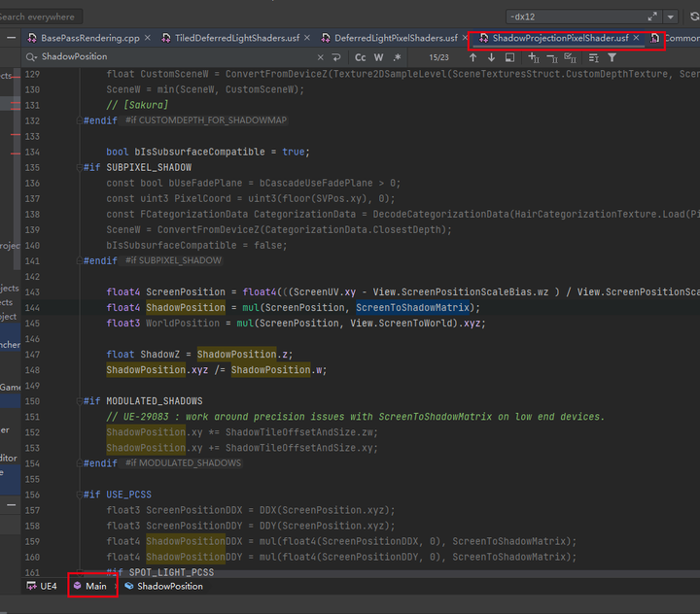Open search results in Find window
This screenshot has height=614, width=700.
[509, 58]
